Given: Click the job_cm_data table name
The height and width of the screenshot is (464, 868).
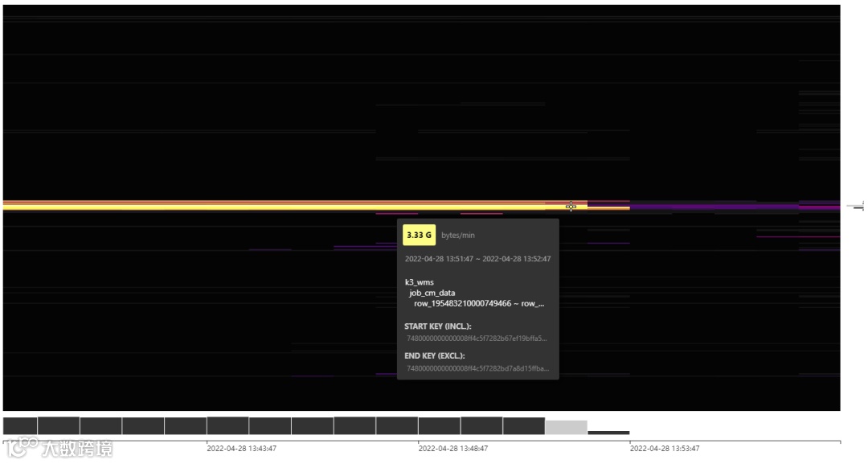Looking at the screenshot, I should click(432, 293).
